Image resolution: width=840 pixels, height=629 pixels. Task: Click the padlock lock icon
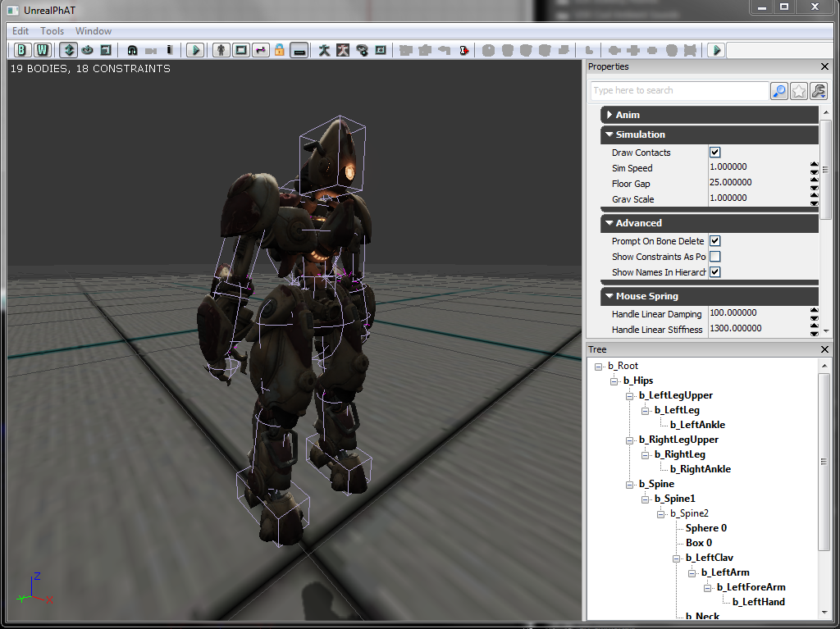pyautogui.click(x=280, y=50)
